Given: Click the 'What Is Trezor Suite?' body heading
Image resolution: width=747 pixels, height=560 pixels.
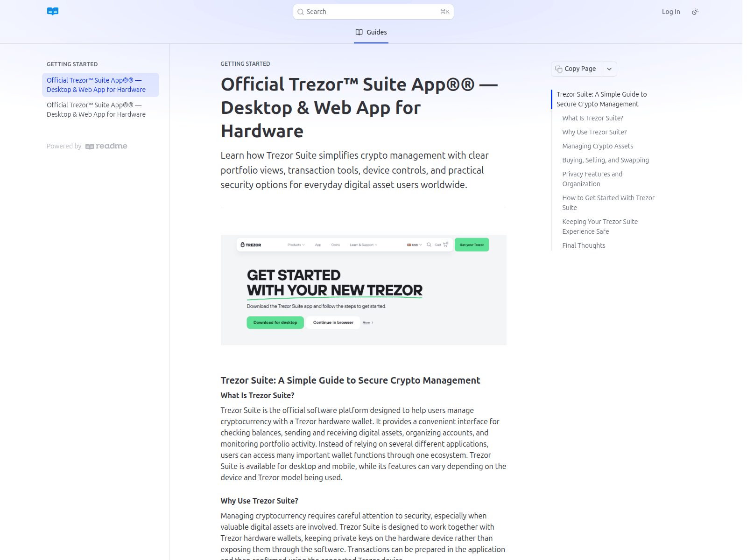Looking at the screenshot, I should tap(257, 395).
